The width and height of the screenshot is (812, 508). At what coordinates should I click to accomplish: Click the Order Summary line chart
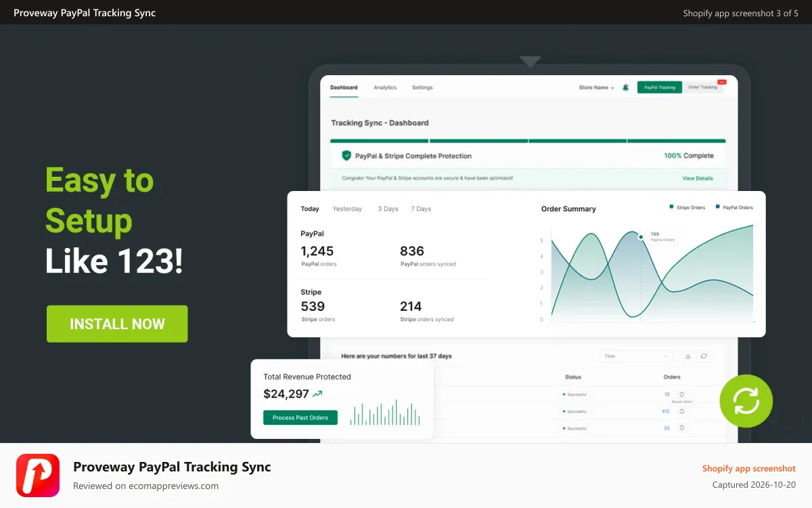652,272
